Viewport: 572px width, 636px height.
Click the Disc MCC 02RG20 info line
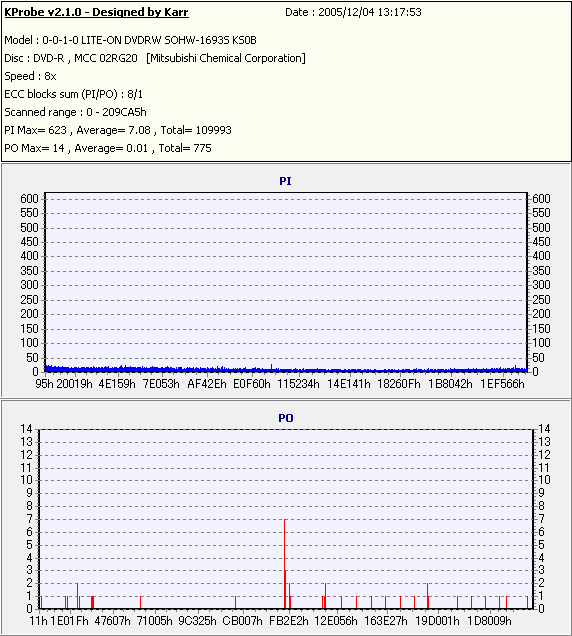155,58
